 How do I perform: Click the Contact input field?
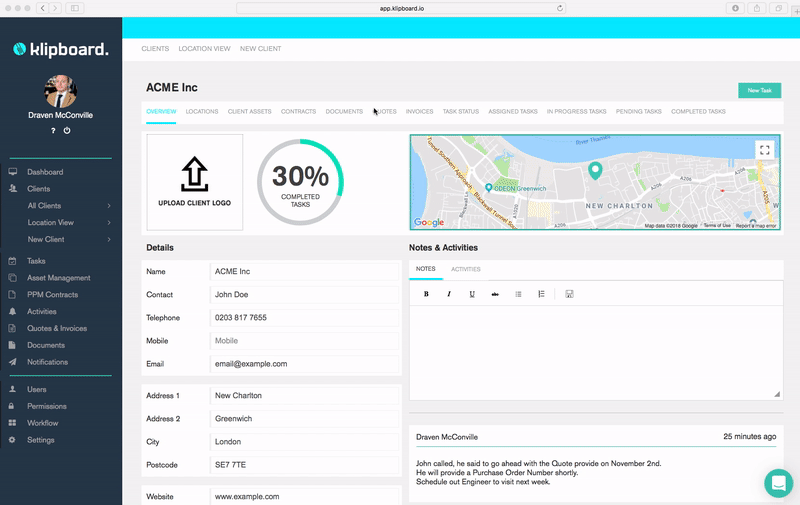point(304,294)
